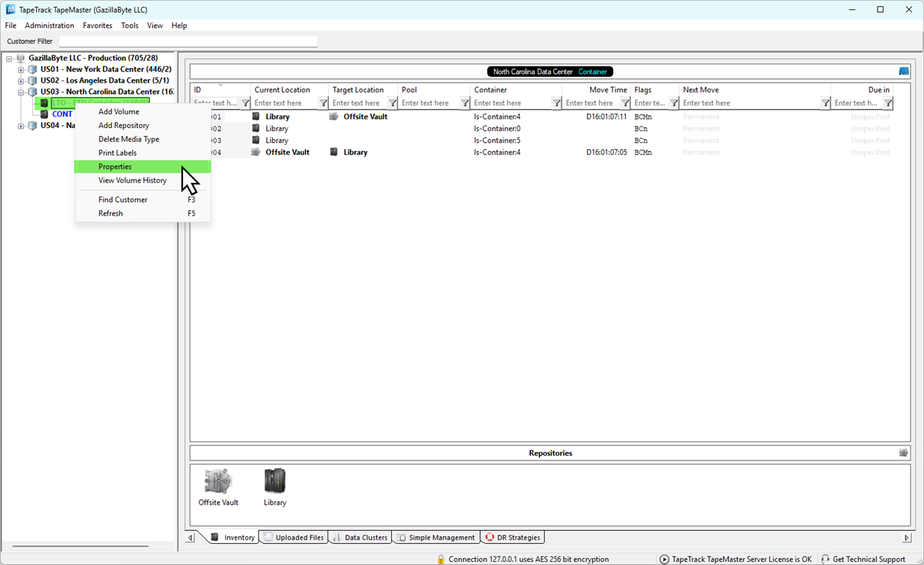This screenshot has height=565, width=924.
Task: Switch to the DR Strategies tab
Action: pos(512,537)
